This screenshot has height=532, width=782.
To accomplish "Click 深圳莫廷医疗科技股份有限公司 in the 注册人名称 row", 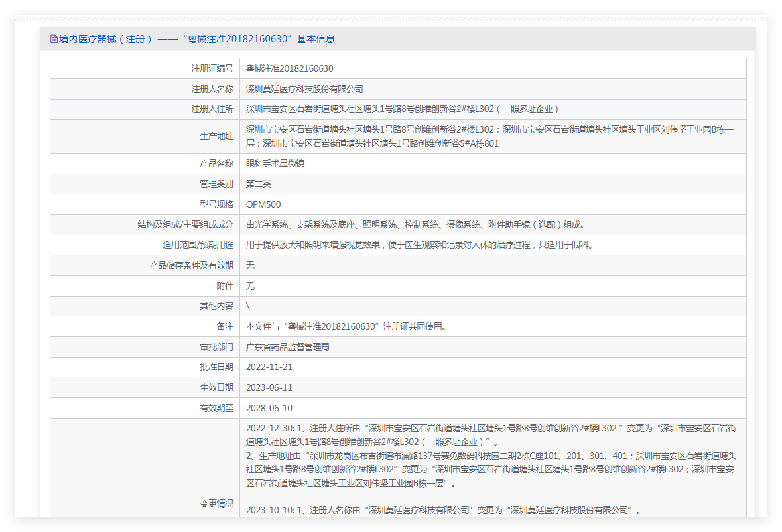I will click(x=304, y=89).
